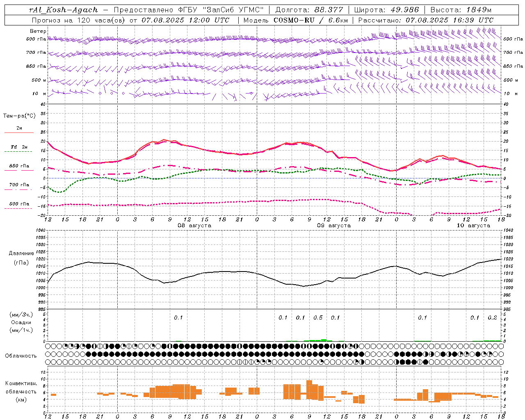Click the 'Модель COSMO-RU / 6.6км' text

tap(296, 20)
